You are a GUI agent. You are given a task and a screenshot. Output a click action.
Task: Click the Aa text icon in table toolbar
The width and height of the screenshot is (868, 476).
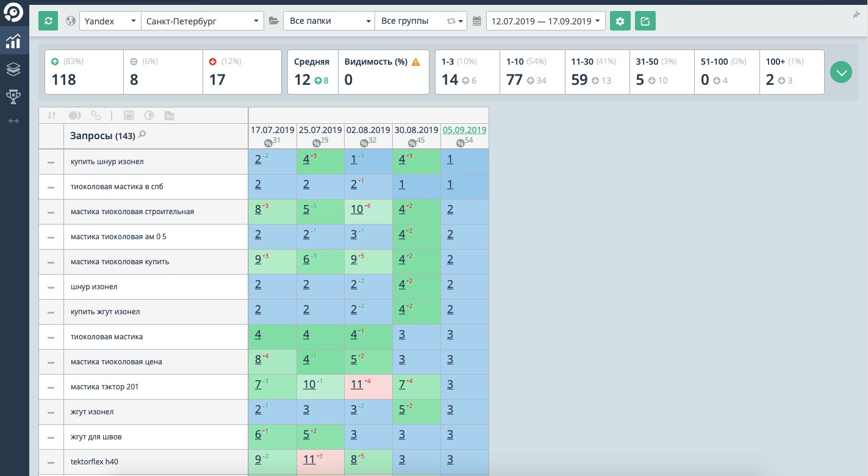[x=170, y=115]
